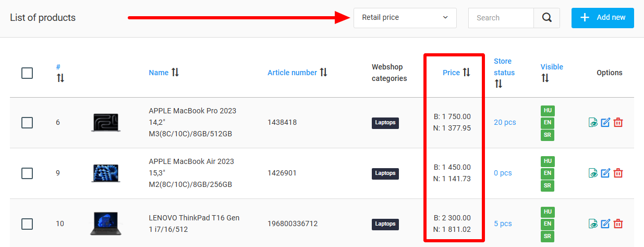Preview the MacBook Pro product (eye icon)
Screen dimensions: 644x247
click(x=593, y=123)
